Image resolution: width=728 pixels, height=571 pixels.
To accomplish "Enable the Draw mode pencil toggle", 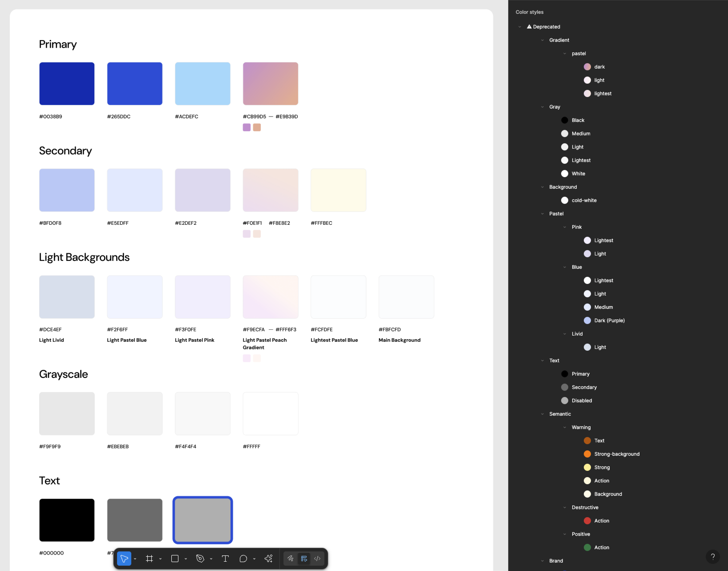I will pos(290,558).
